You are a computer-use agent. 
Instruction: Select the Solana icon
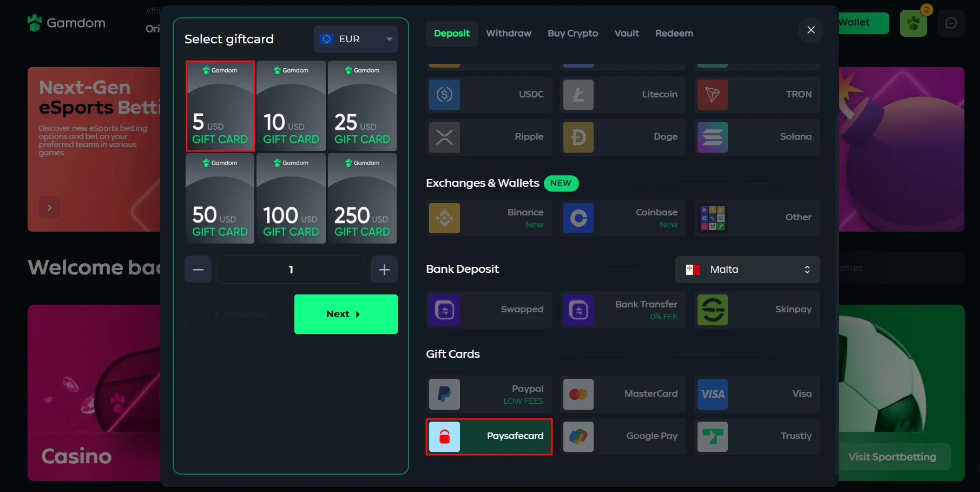pyautogui.click(x=713, y=137)
